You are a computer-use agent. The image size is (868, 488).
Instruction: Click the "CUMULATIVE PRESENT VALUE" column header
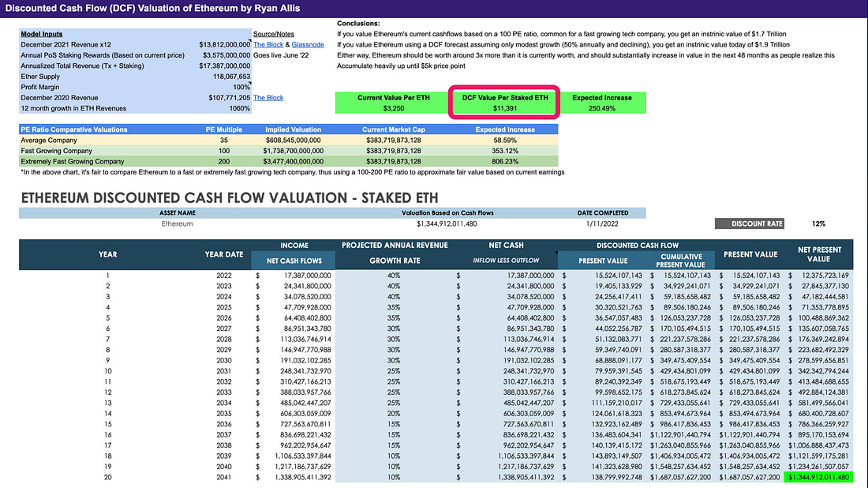[681, 261]
